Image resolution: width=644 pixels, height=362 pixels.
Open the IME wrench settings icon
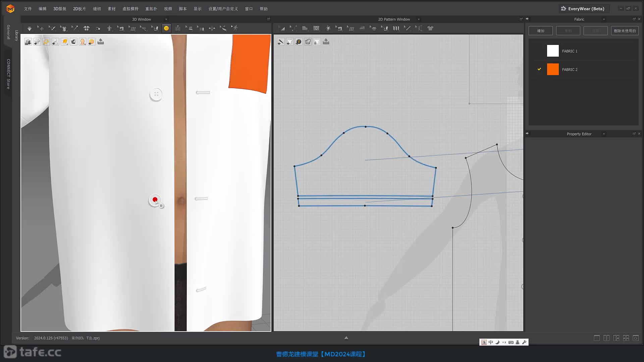coord(524,342)
